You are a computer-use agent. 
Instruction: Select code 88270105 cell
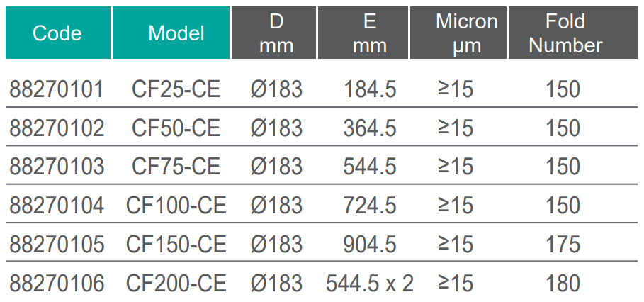(57, 244)
